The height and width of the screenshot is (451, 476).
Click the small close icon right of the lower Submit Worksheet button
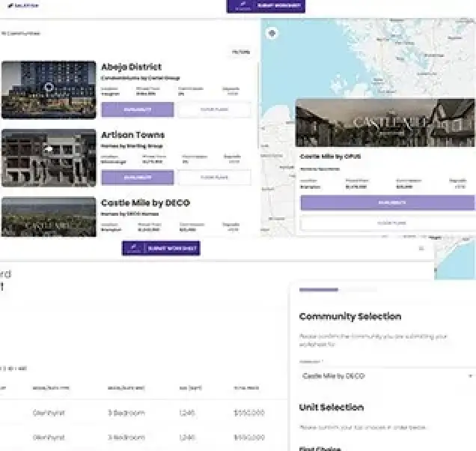point(421,248)
